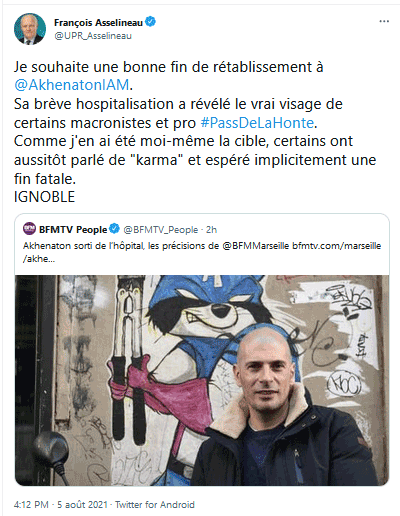The height and width of the screenshot is (516, 400).
Task: Click the 5 août 2021 date
Action: pyautogui.click(x=82, y=504)
